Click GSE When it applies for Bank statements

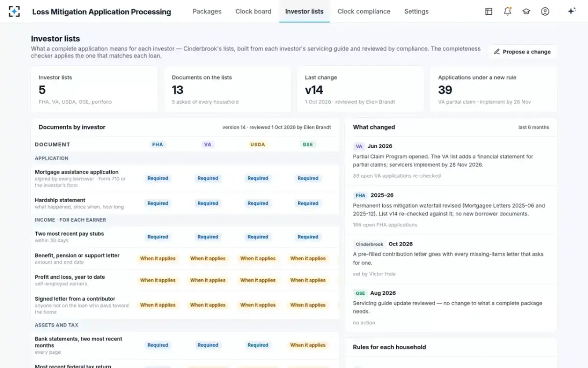[x=308, y=345]
